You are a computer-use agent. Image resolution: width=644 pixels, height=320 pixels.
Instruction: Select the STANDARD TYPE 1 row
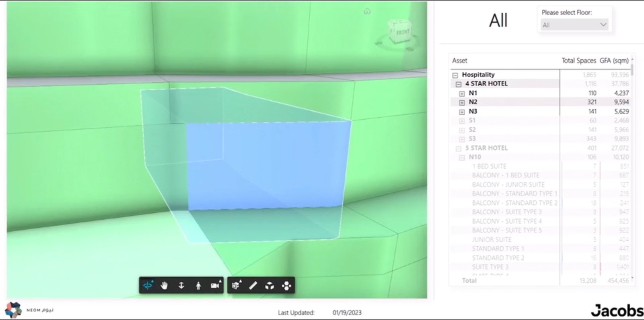tap(498, 249)
